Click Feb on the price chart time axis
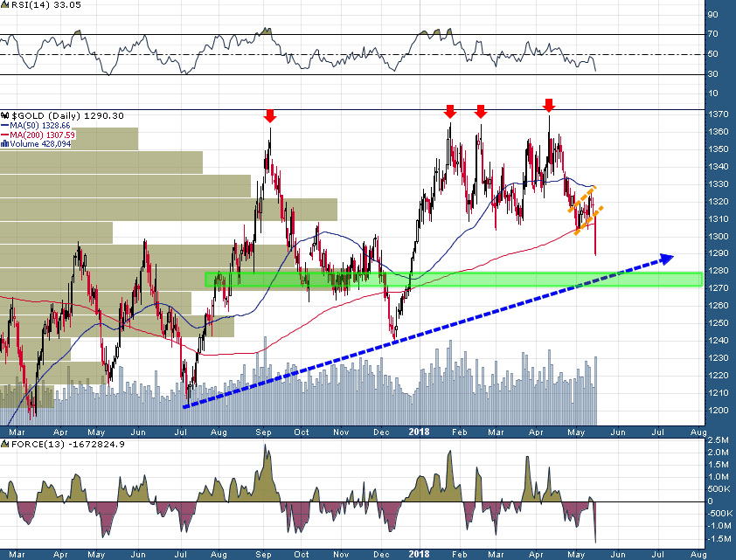The image size is (736, 560). 459,432
